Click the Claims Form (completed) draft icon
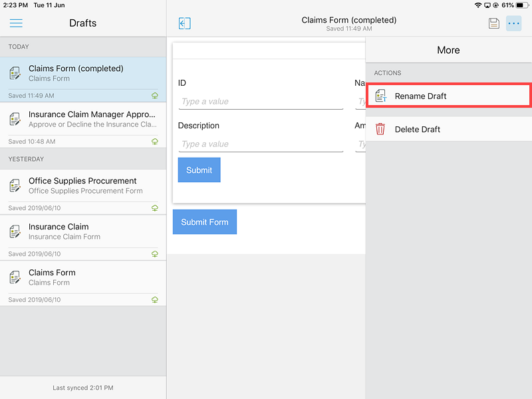Screen dimensions: 532x399 click(x=15, y=73)
